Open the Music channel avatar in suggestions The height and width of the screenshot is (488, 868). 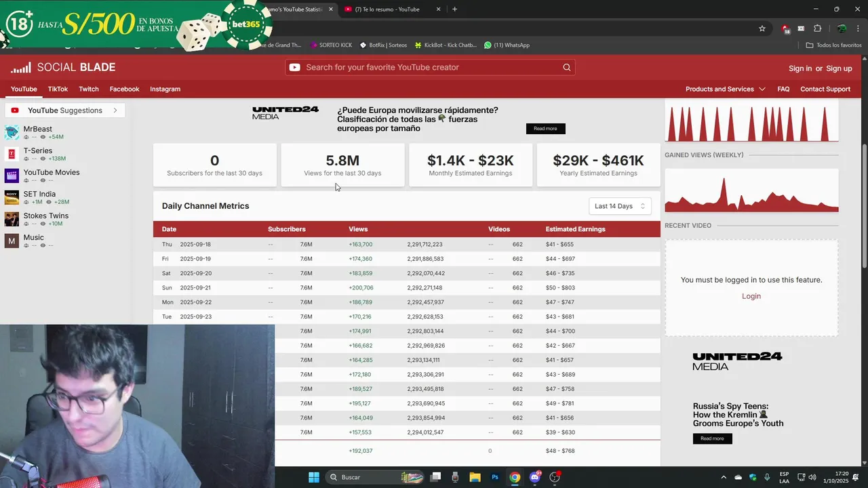tap(12, 241)
